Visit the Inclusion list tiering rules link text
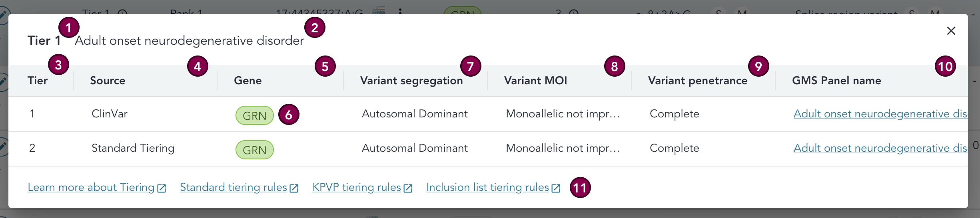 487,187
